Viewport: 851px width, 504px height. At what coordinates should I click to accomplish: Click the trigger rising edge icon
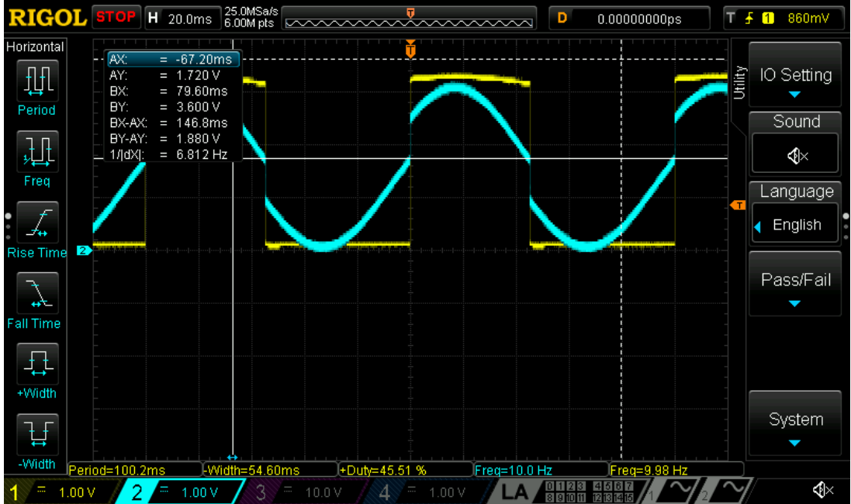click(749, 19)
